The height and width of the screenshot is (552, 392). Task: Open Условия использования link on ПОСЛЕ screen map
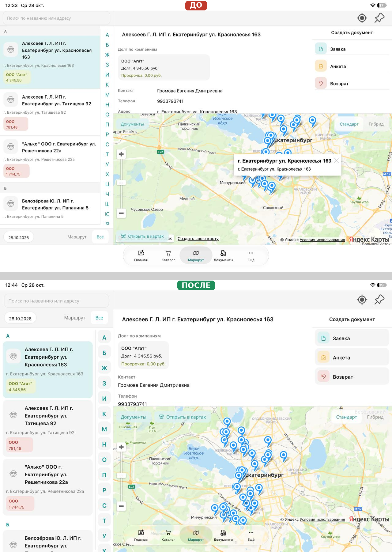click(322, 519)
